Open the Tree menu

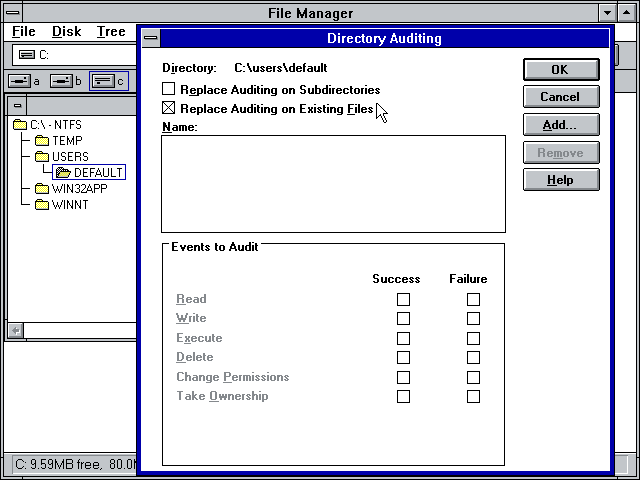coord(111,31)
